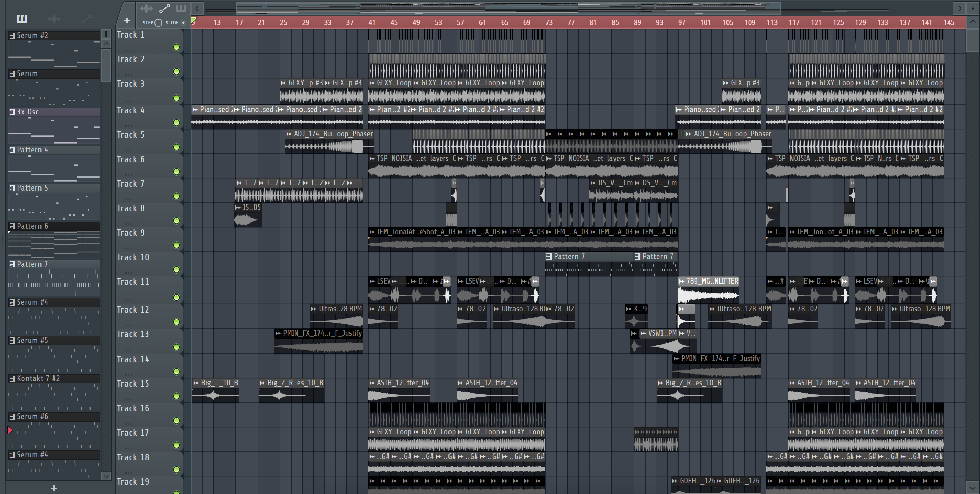Select Track 17 header label
The width and height of the screenshot is (980, 494).
point(133,433)
